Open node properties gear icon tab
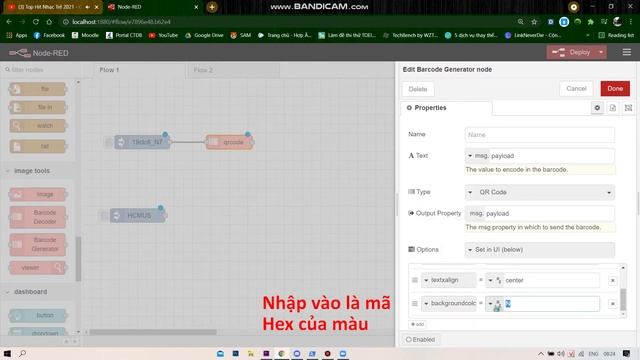 [597, 108]
